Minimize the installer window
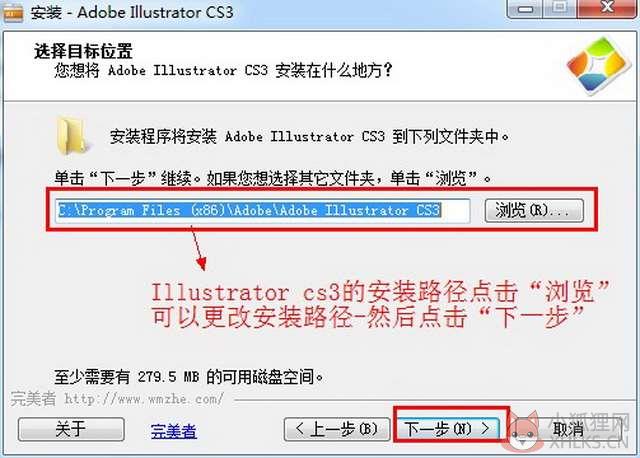 tap(526, 8)
